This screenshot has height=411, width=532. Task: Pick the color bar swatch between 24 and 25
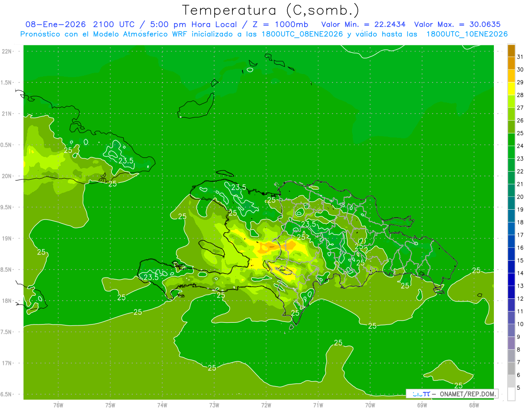point(511,139)
